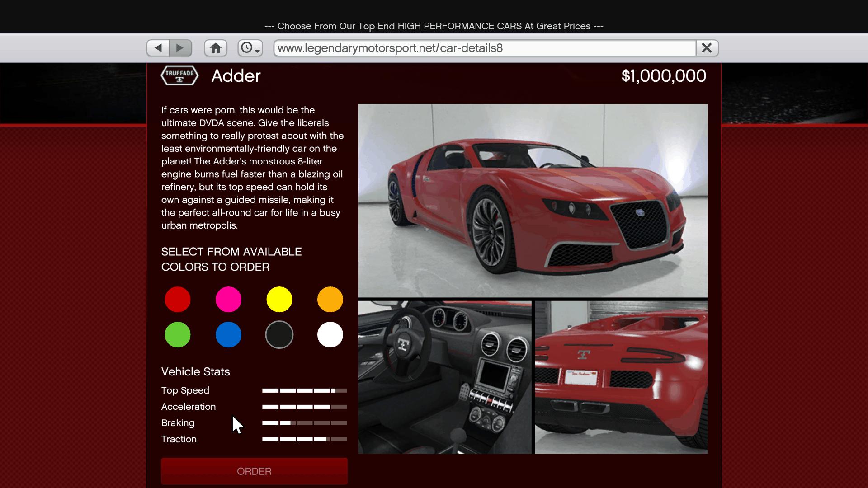Choose the pink color swatch

tap(228, 299)
